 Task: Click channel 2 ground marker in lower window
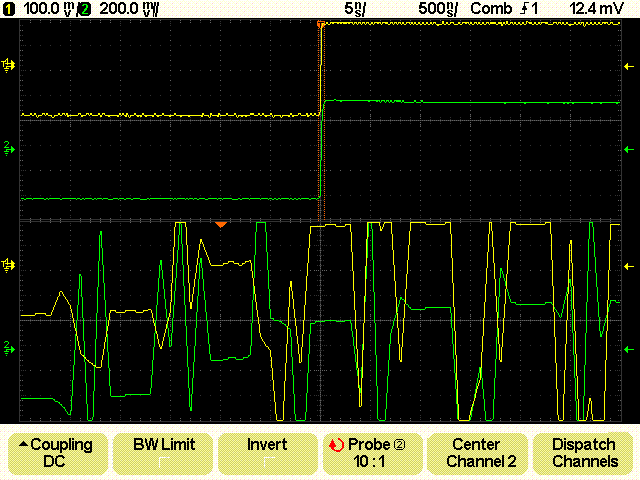pos(9,349)
